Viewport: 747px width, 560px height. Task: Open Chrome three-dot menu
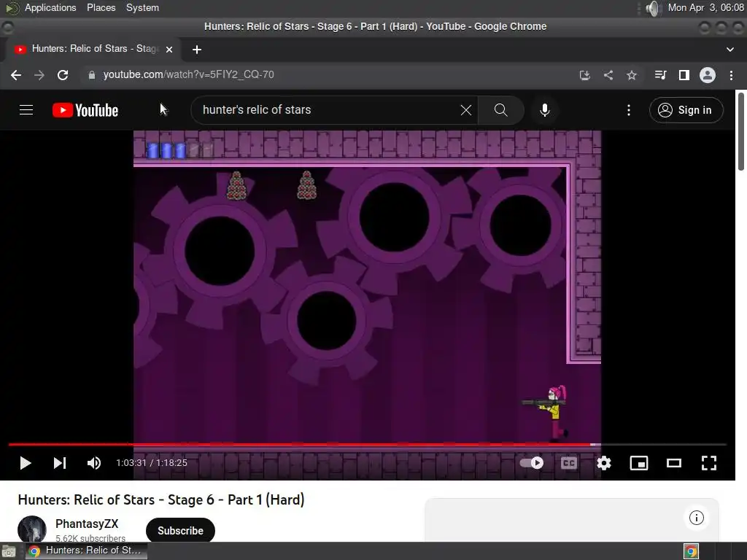point(731,75)
